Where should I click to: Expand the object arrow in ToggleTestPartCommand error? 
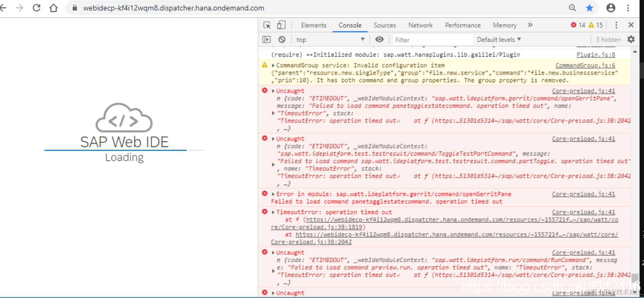click(273, 164)
